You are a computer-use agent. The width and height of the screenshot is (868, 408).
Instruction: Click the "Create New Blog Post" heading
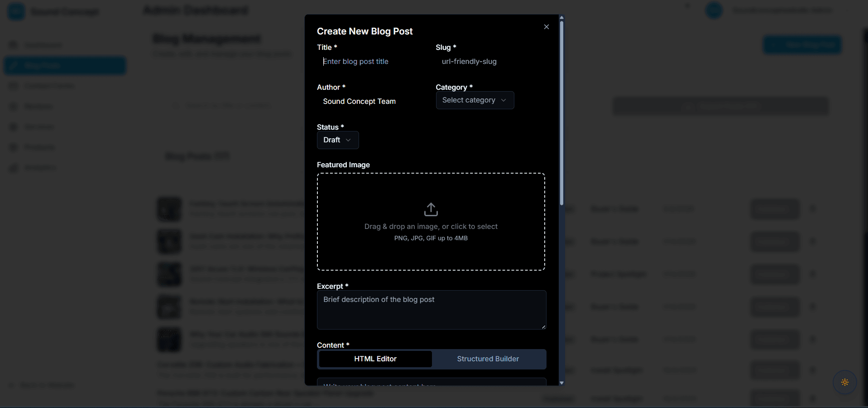pos(364,31)
